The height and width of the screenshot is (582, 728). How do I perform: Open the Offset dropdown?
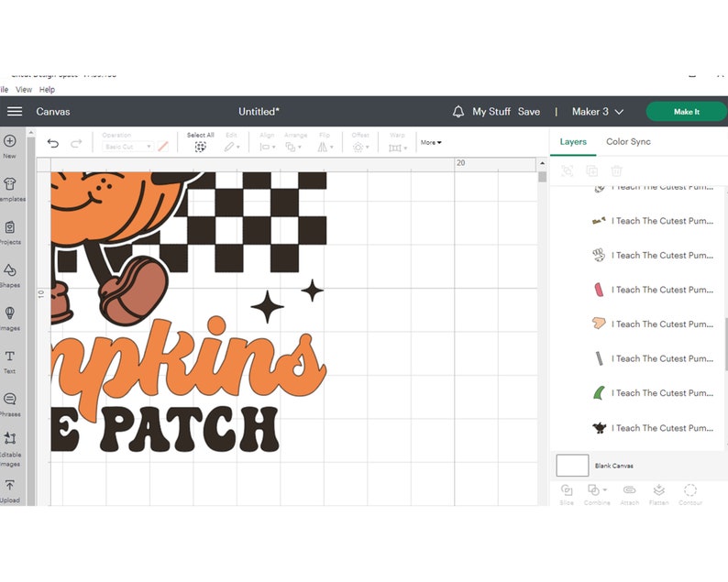coord(360,148)
